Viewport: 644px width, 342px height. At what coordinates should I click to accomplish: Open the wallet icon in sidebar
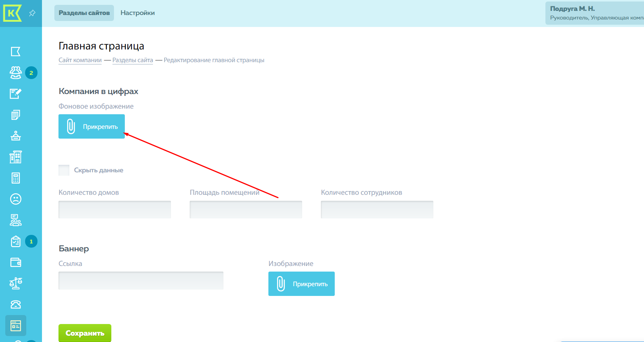pyautogui.click(x=16, y=262)
